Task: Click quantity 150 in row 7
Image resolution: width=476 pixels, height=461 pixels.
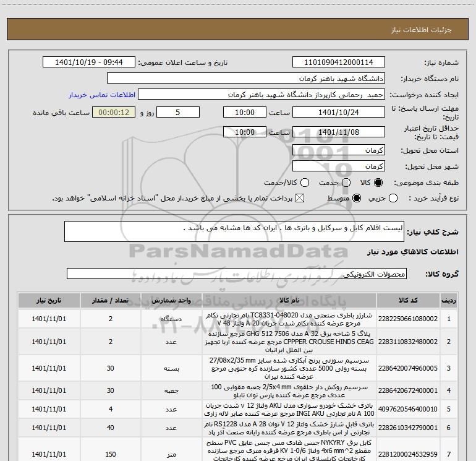Action: point(111,454)
